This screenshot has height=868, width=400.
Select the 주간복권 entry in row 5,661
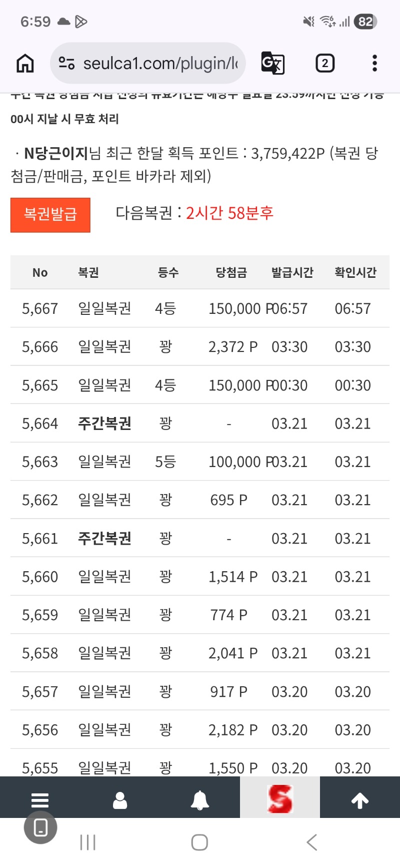(x=104, y=539)
